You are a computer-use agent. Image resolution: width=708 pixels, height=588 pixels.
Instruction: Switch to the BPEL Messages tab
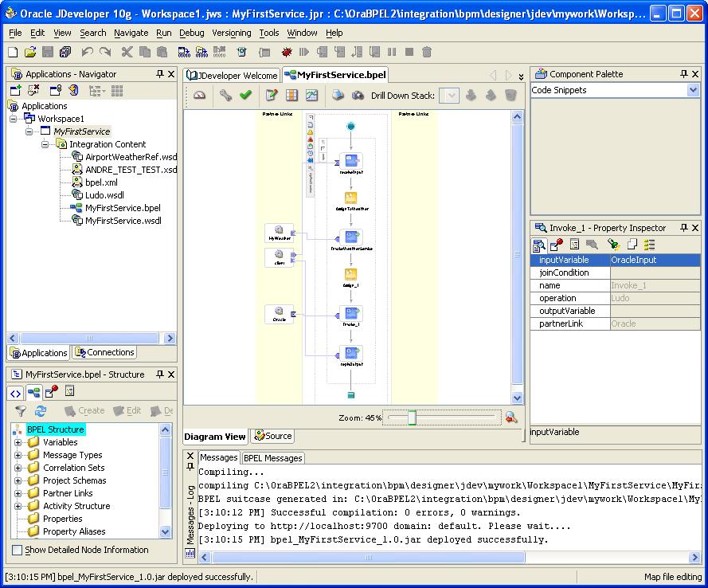point(272,458)
